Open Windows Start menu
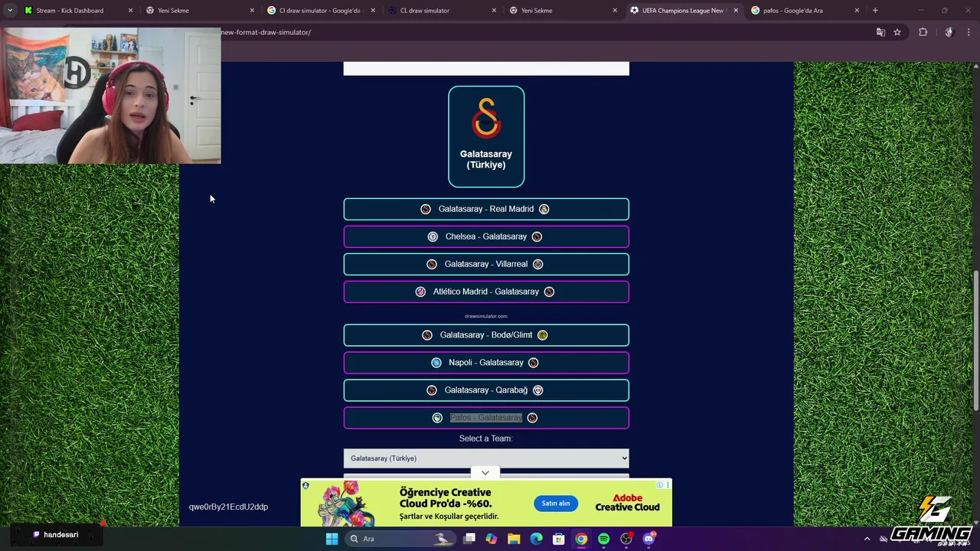 [x=332, y=539]
